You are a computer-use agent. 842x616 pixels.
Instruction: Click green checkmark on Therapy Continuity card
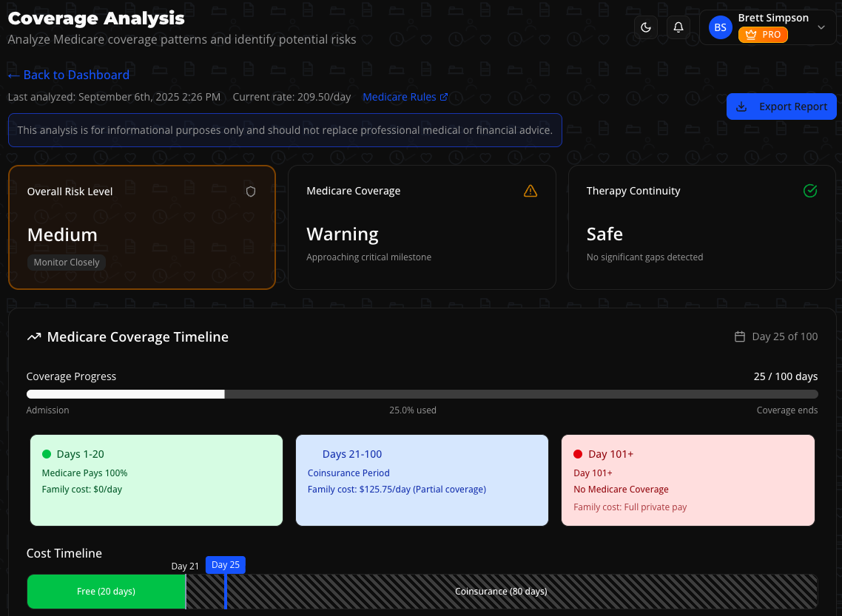[x=810, y=191]
